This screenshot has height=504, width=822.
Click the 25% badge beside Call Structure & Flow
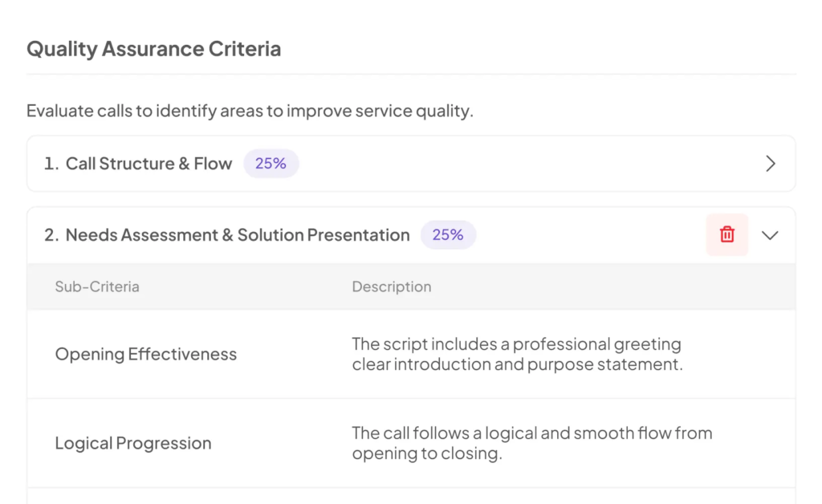click(x=271, y=164)
